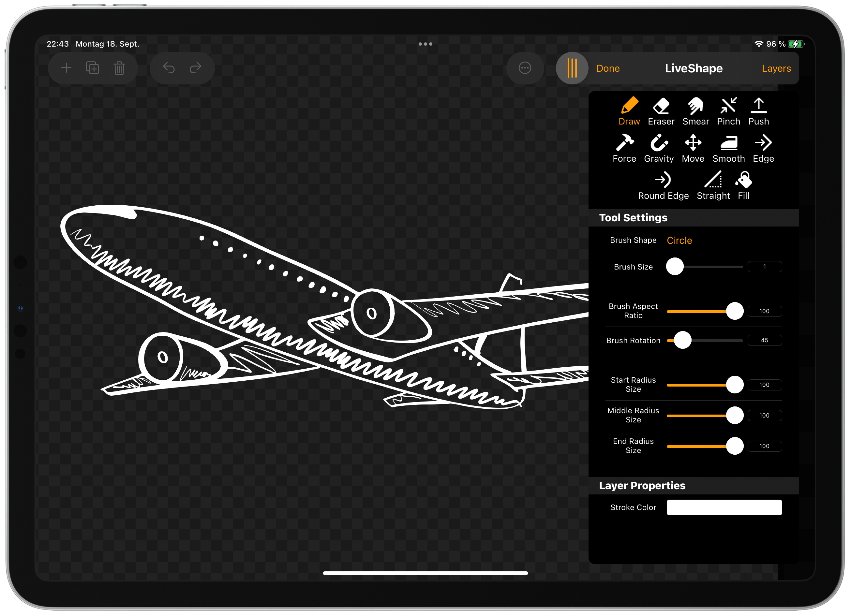Tap the Wi-Fi status icon
Image resolution: width=851 pixels, height=616 pixels.
click(x=758, y=44)
